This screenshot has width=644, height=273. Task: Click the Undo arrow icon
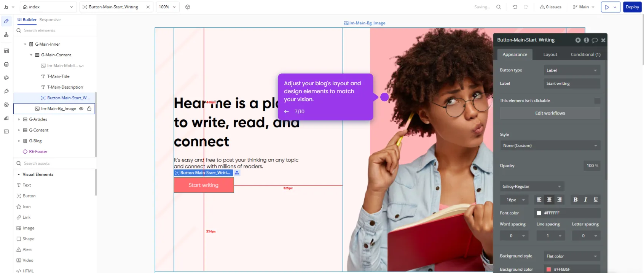(515, 7)
